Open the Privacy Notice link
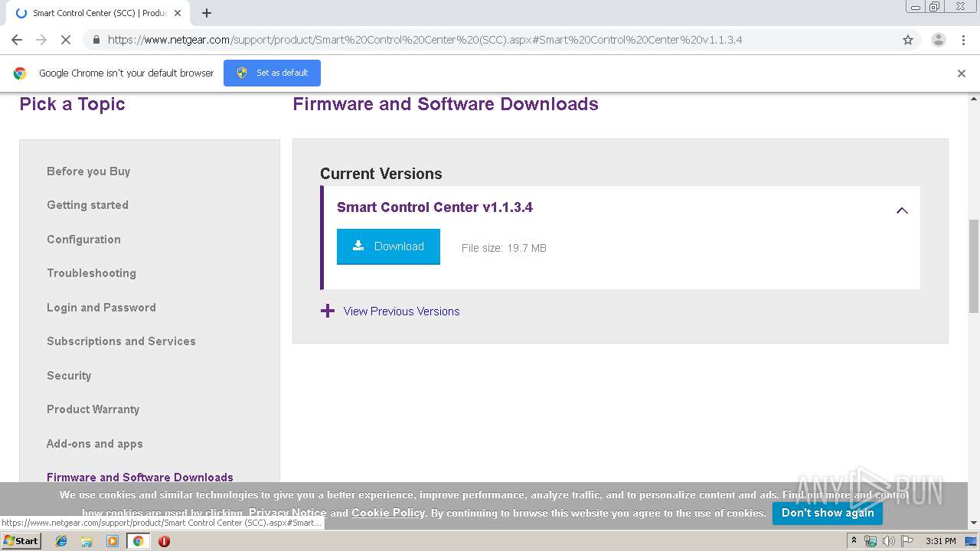 pos(287,513)
